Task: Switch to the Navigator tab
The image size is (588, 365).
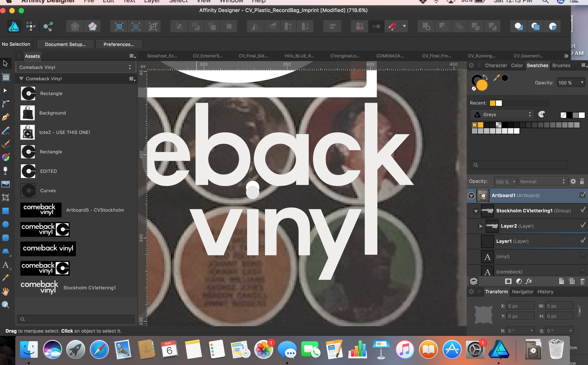Action: [x=522, y=292]
